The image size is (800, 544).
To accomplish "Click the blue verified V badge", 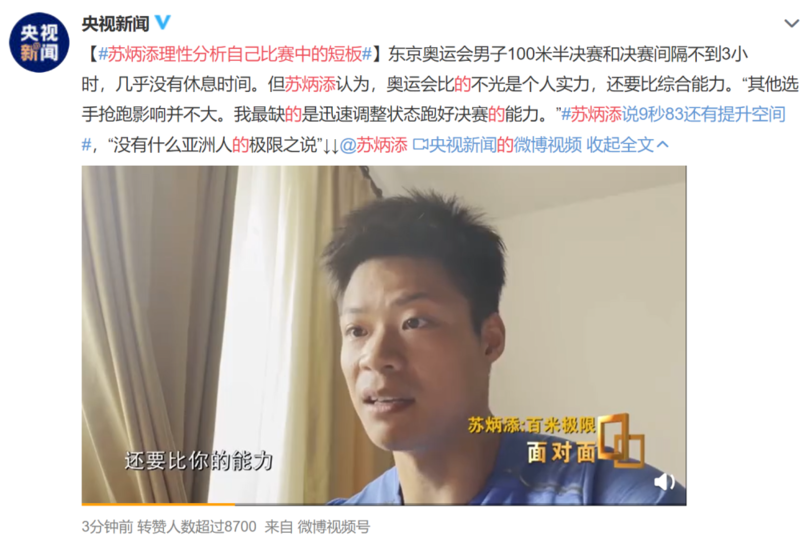I will click(x=163, y=22).
